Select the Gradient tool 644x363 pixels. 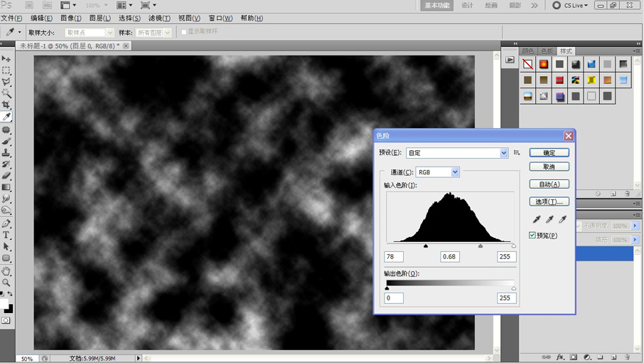click(x=6, y=187)
